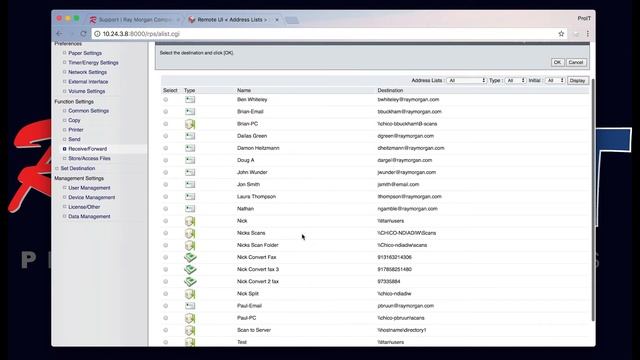Click the e-mail type icon for Nathan

coord(190,209)
